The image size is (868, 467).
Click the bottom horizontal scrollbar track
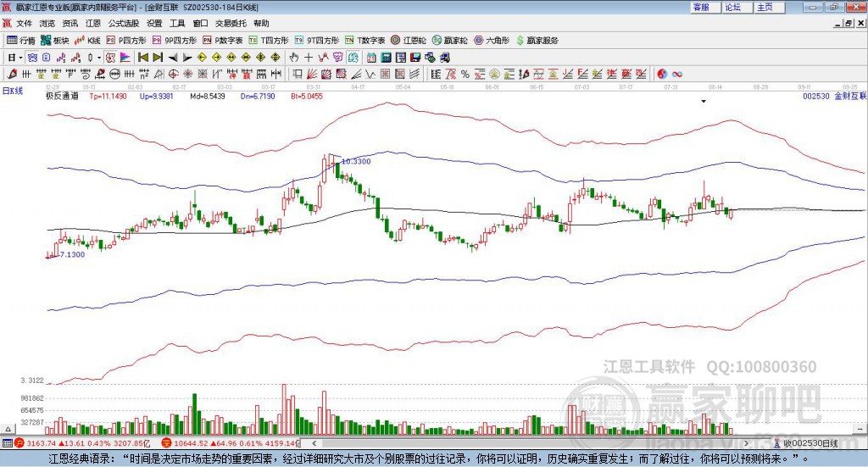click(531, 443)
